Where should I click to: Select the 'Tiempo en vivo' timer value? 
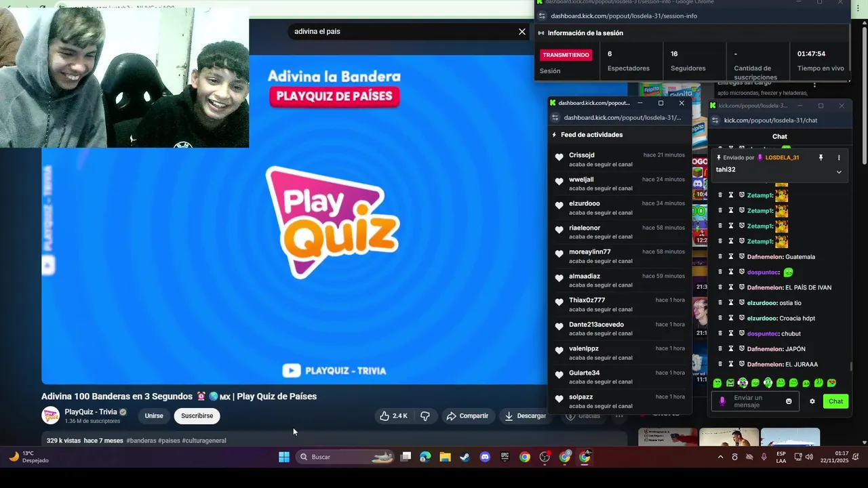[x=811, y=54]
